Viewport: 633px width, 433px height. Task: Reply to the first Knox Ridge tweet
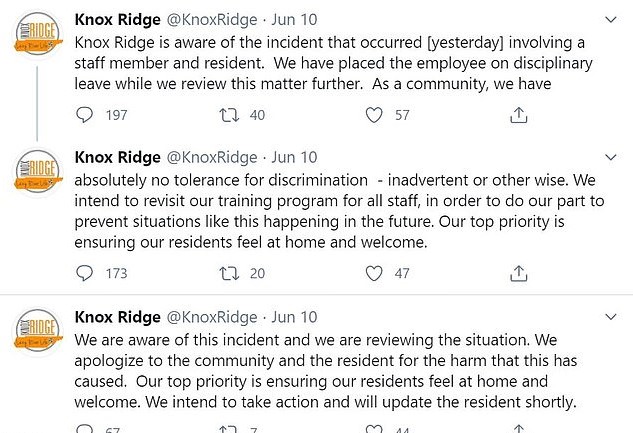[x=86, y=116]
